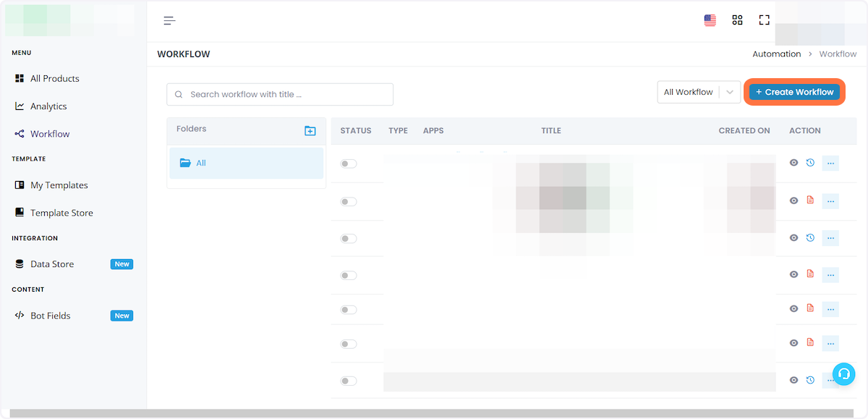
Task: Open red document icon in second workflow row
Action: (x=810, y=200)
